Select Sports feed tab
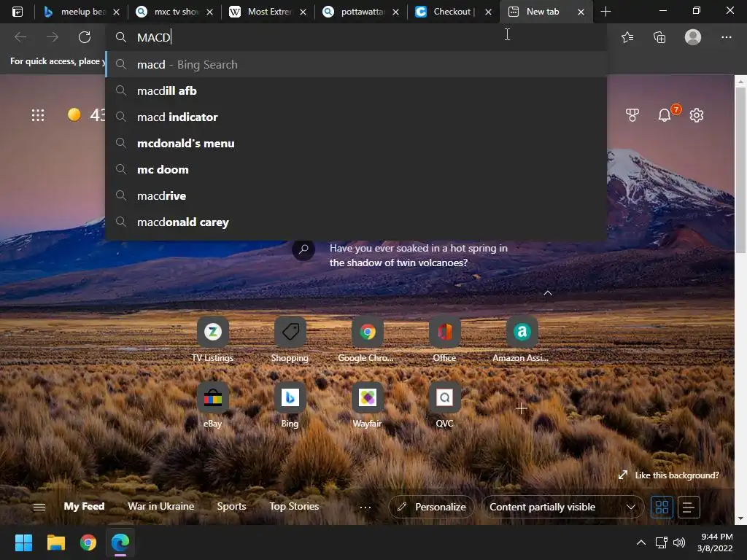747x560 pixels. pos(231,506)
